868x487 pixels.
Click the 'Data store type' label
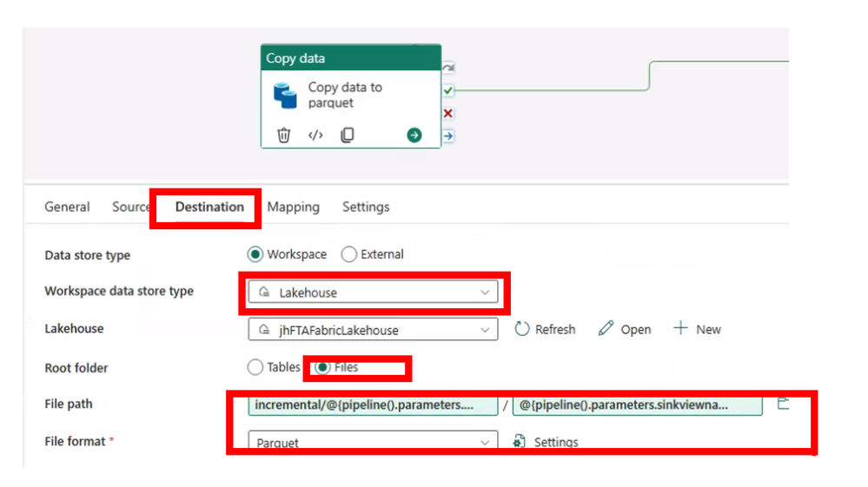[x=88, y=255]
